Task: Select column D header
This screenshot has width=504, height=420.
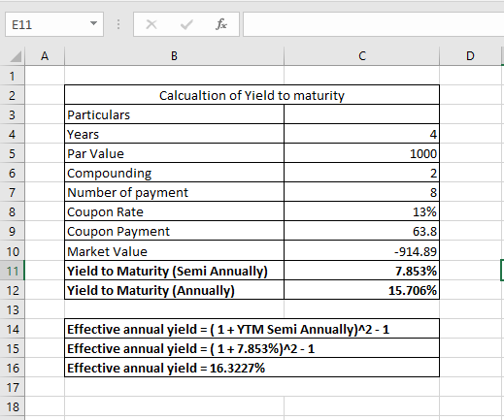Action: [x=470, y=56]
